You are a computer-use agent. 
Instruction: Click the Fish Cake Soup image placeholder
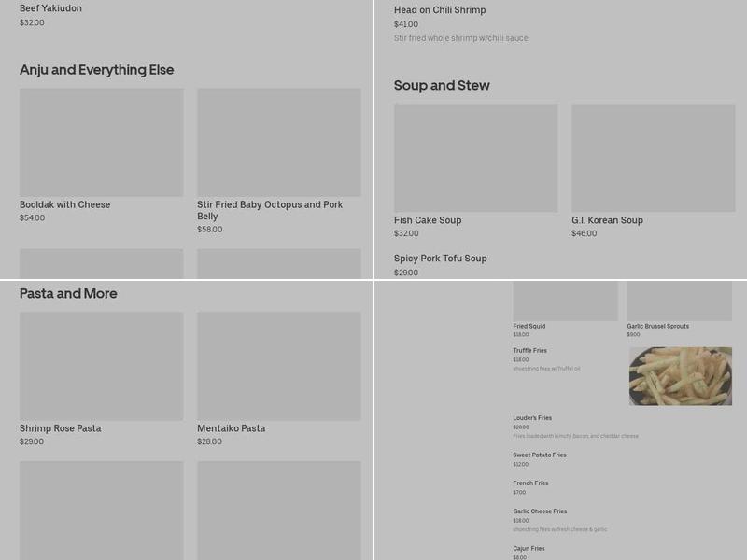475,157
